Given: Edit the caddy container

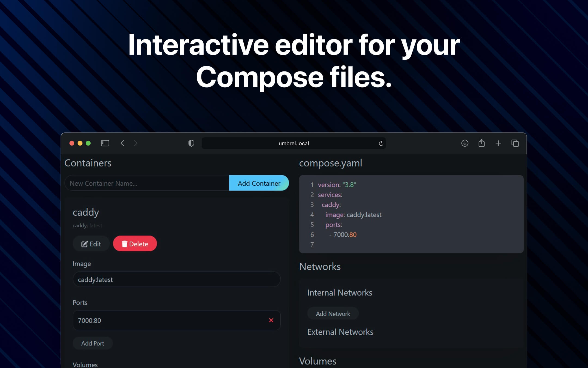Looking at the screenshot, I should (91, 244).
